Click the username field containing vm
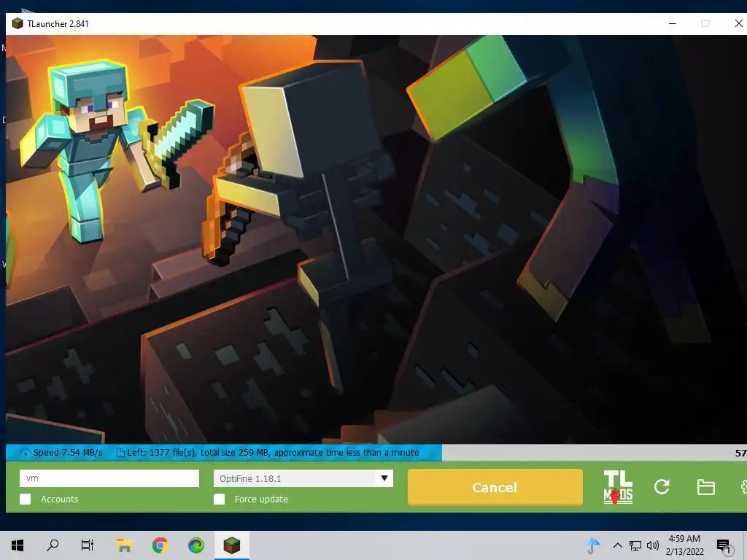 (109, 478)
